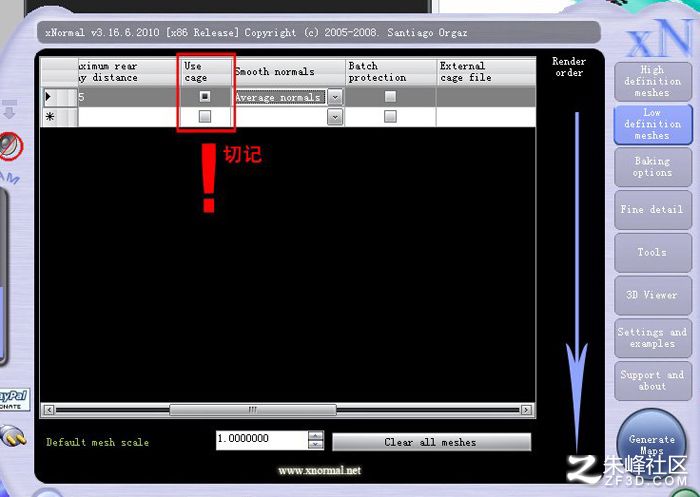
Task: Click the Batch protection column header
Action: click(391, 72)
